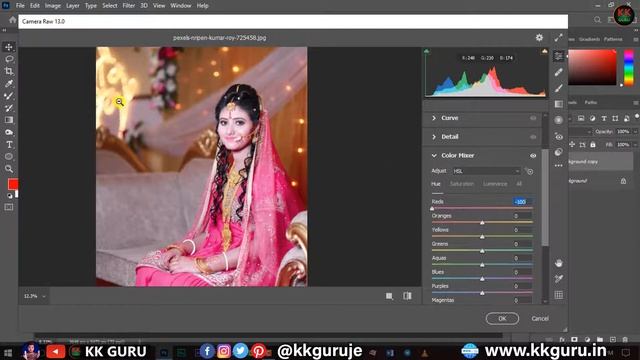Confirm Camera Raw with OK button
The image size is (640, 360).
click(x=502, y=318)
